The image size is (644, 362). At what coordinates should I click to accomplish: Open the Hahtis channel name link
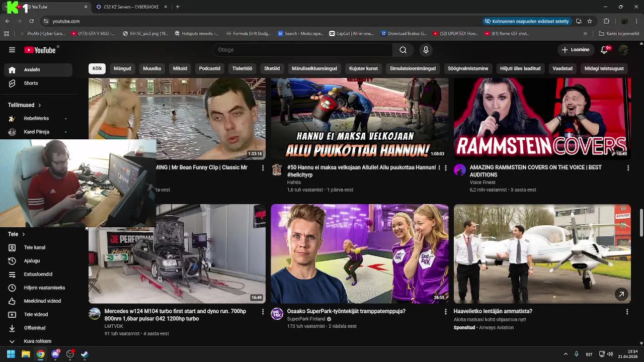click(294, 183)
